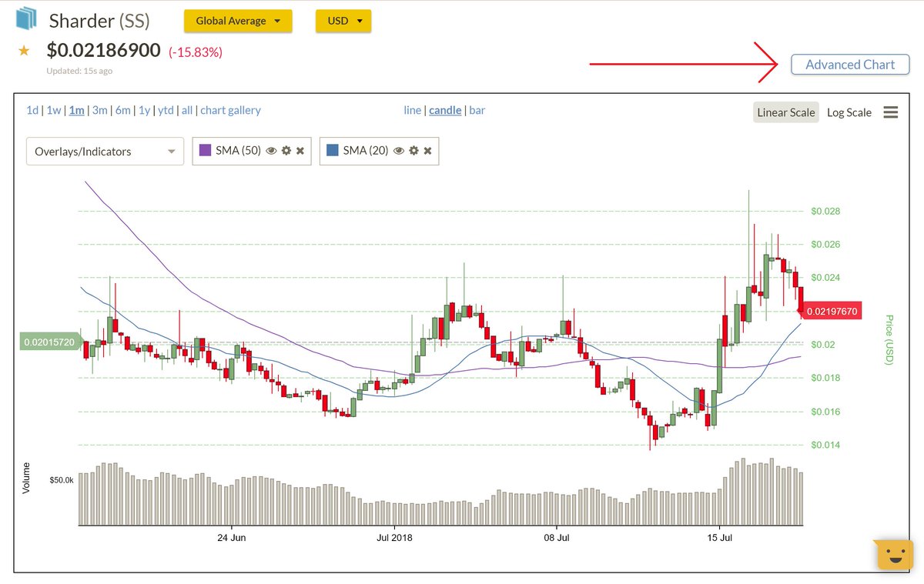Click the 'Updated: 15s ago' text
Image resolution: width=924 pixels, height=584 pixels.
(79, 71)
